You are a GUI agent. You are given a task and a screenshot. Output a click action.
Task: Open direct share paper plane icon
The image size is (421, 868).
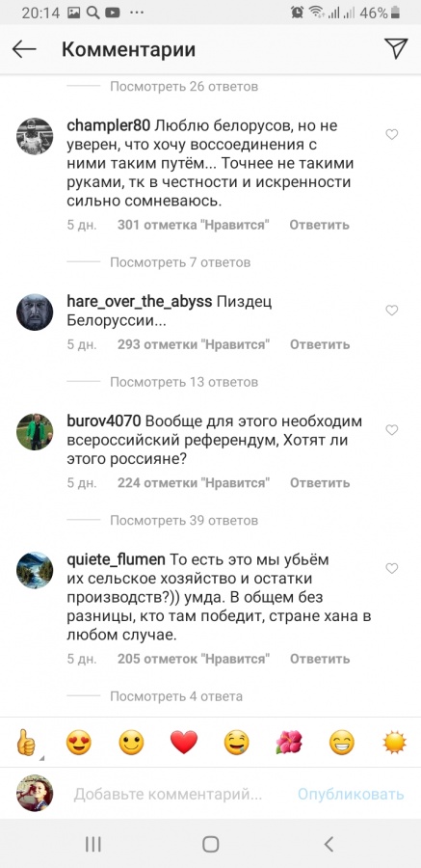point(396,49)
